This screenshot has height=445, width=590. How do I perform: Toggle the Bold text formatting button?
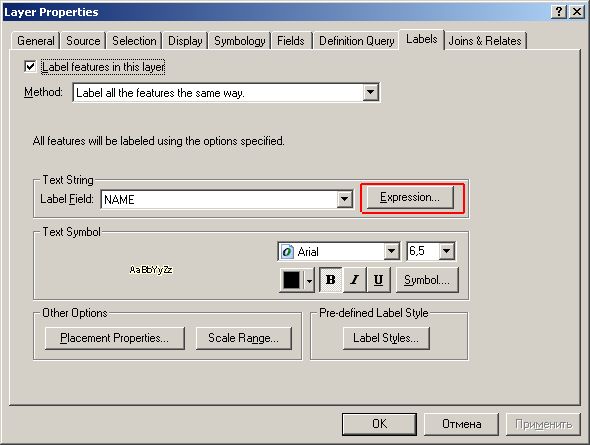click(x=330, y=279)
